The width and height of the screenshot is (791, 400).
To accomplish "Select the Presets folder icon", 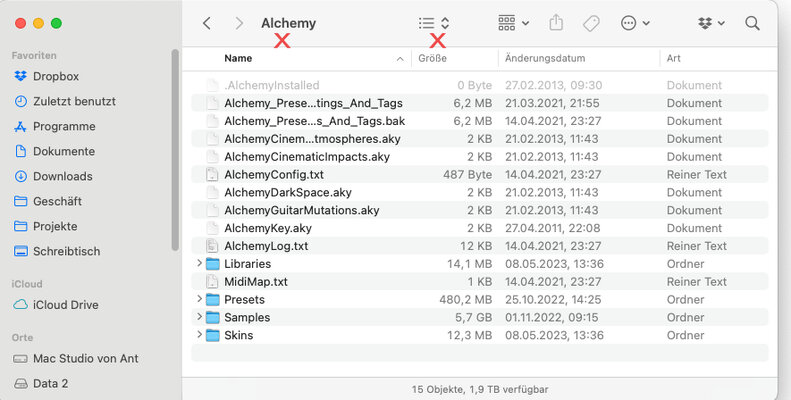I will click(x=213, y=300).
